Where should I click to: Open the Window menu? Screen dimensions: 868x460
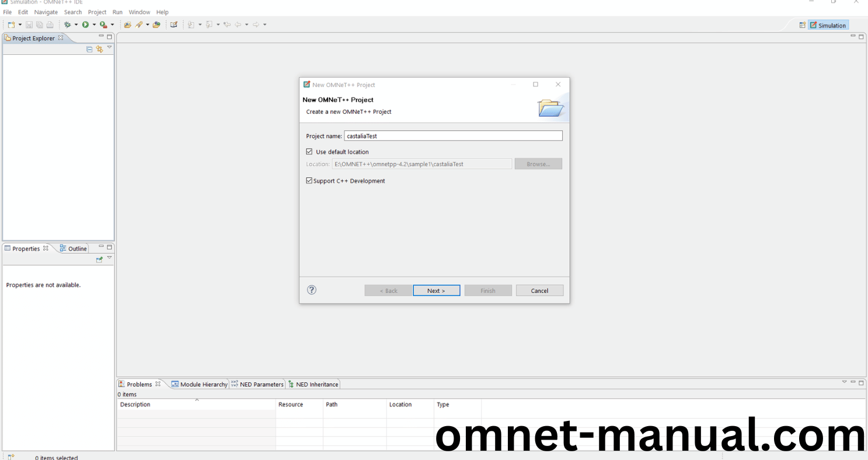coord(139,12)
